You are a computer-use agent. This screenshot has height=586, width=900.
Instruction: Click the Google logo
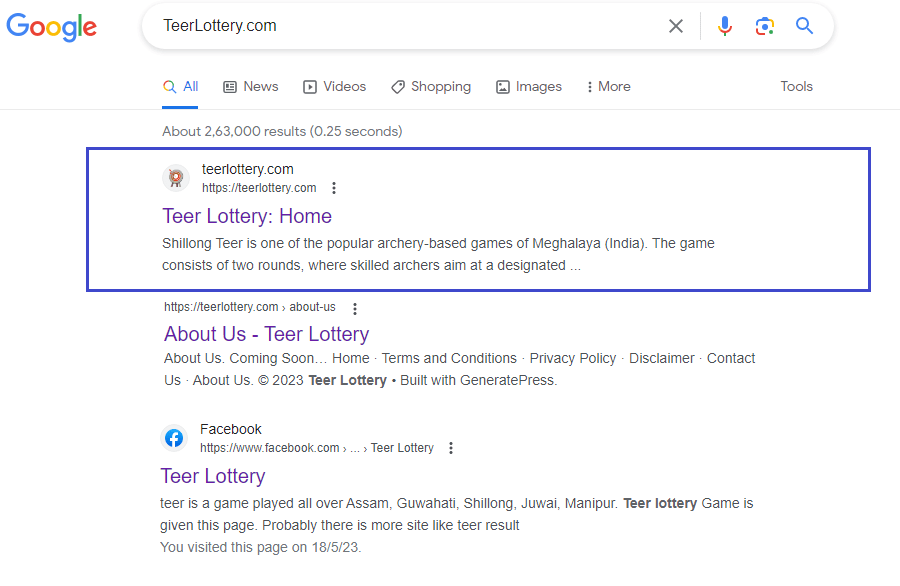click(x=52, y=27)
